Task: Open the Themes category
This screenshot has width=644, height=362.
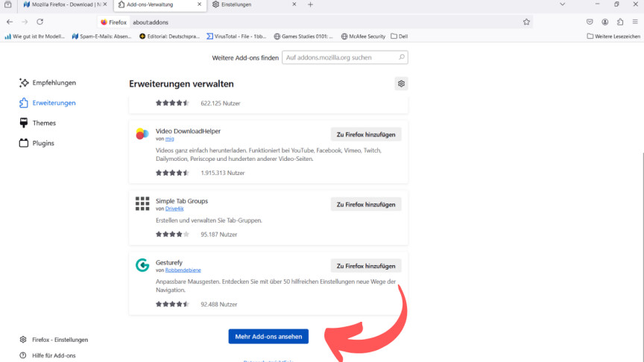Action: [37, 123]
